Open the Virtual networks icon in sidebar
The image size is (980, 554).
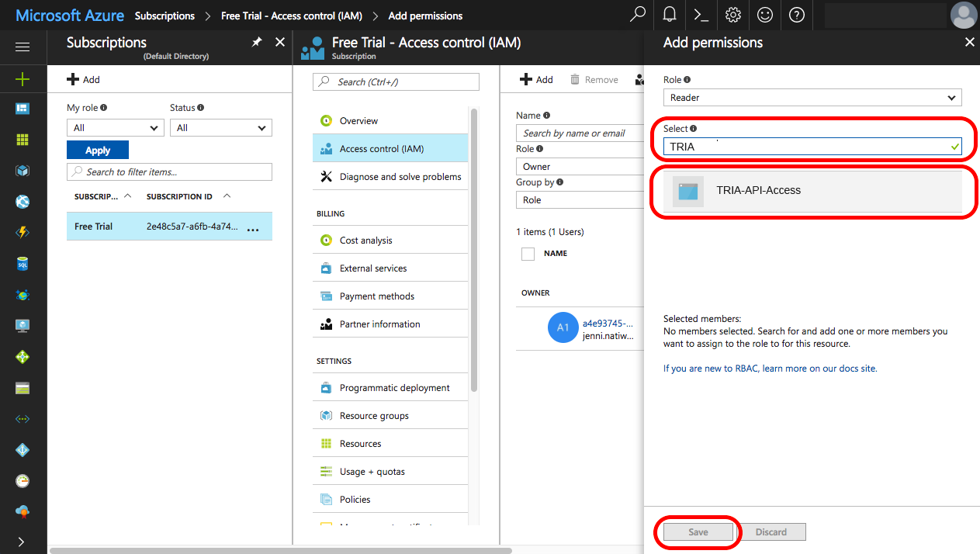(x=23, y=419)
